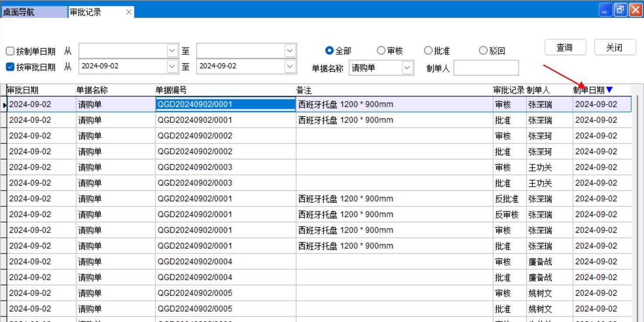The width and height of the screenshot is (644, 322).
Task: Click the current row indicator arrow
Action: (x=4, y=105)
